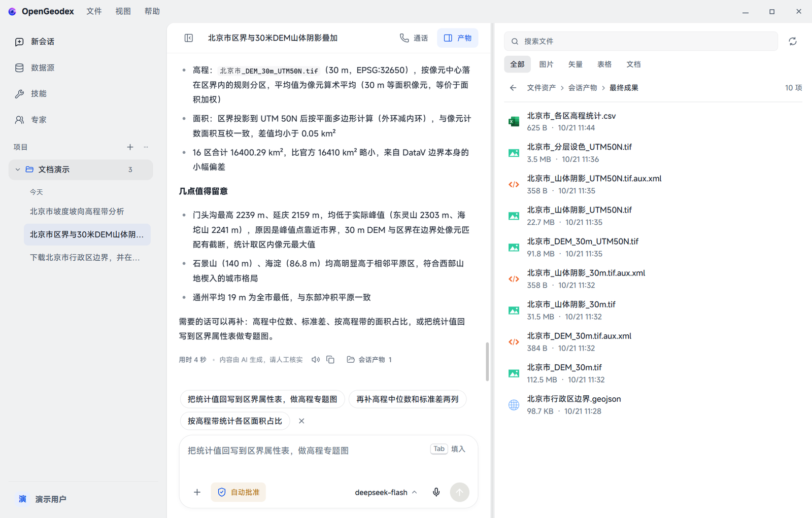Image resolution: width=812 pixels, height=518 pixels.
Task: Open the project more-options ellipsis menu
Action: (146, 147)
